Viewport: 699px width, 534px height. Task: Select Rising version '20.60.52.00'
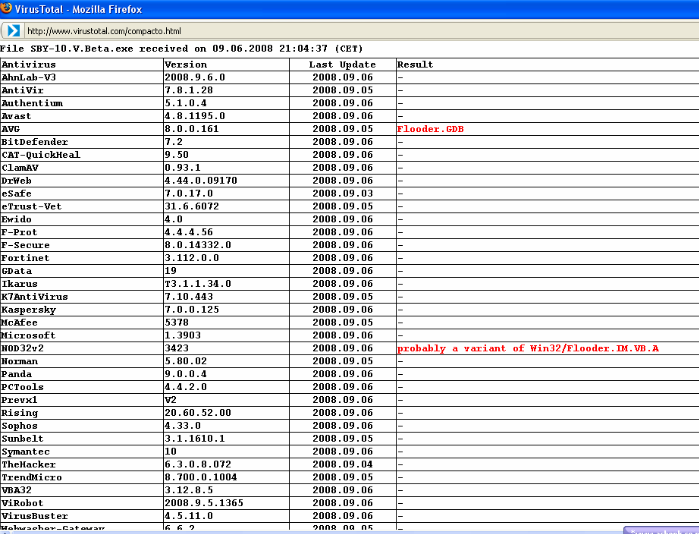pyautogui.click(x=197, y=413)
